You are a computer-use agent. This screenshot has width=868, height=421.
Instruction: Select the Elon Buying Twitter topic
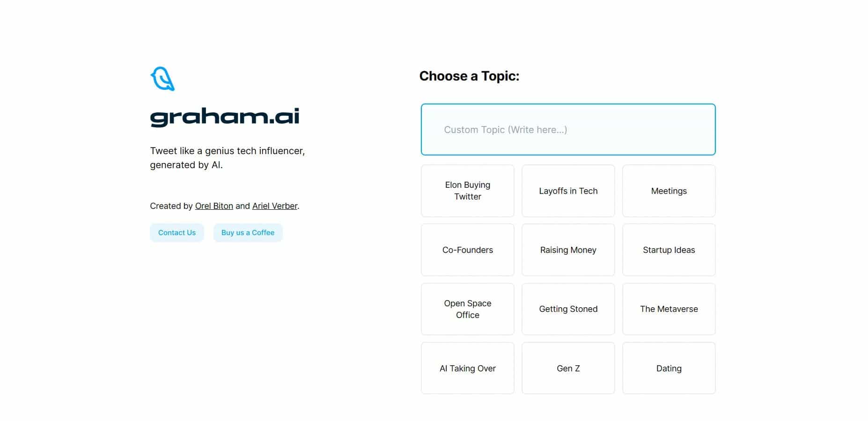(x=467, y=191)
